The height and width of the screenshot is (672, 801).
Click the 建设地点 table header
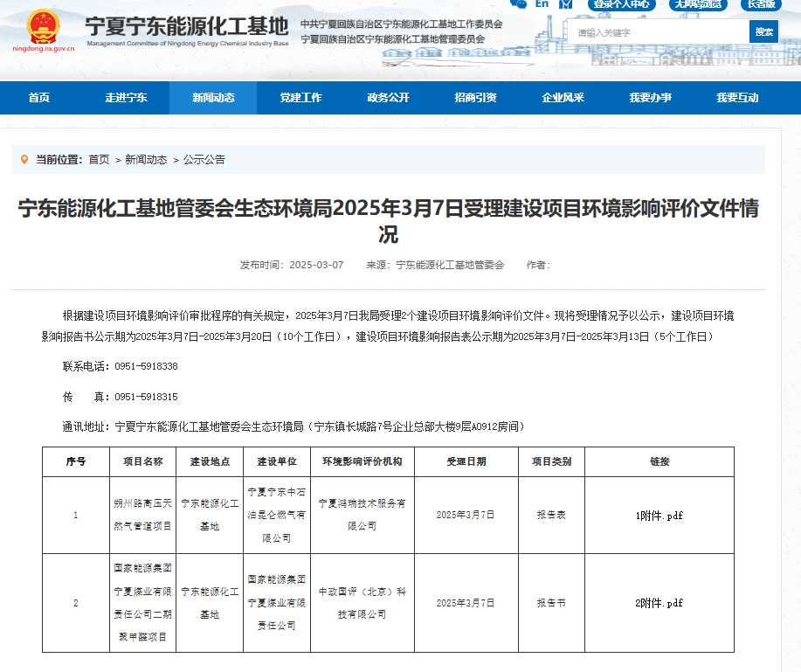click(210, 461)
